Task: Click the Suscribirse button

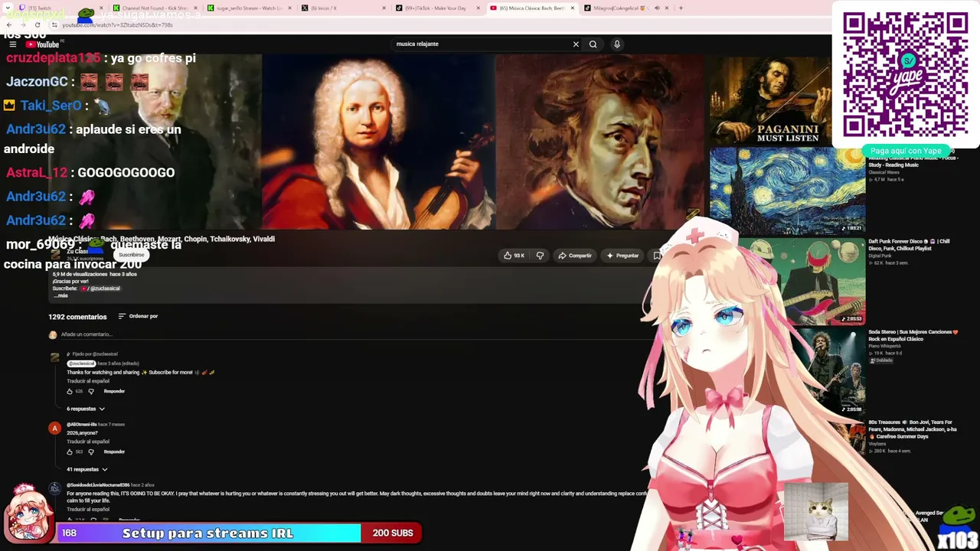Action: [131, 255]
